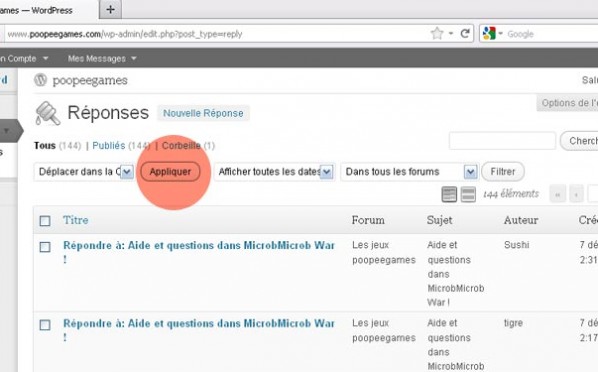Show 'Tous' replies filter
This screenshot has width=598, height=372.
45,145
